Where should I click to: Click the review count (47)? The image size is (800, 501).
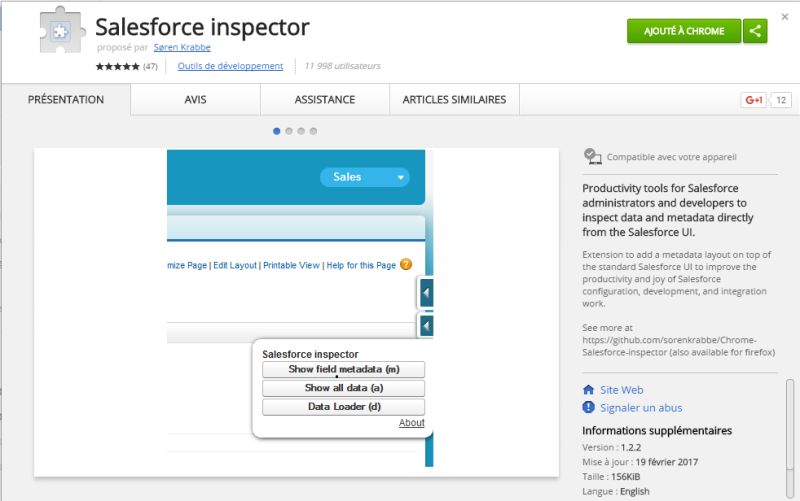click(150, 66)
